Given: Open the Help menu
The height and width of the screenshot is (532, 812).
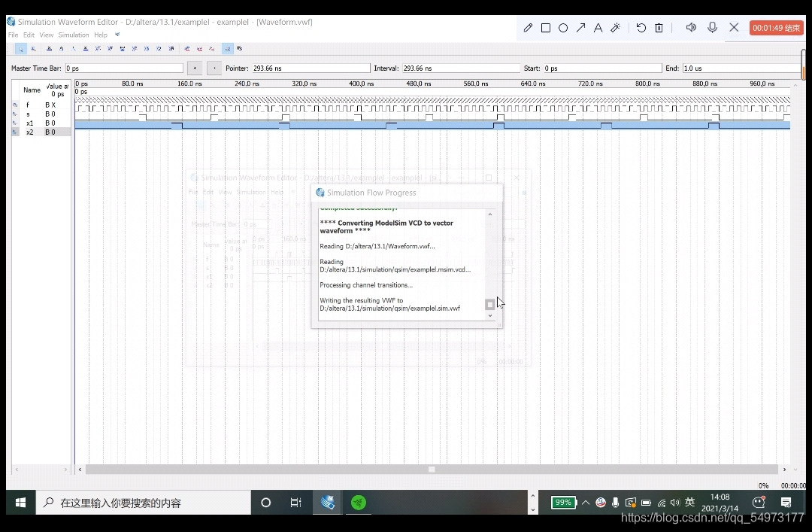Looking at the screenshot, I should click(101, 35).
